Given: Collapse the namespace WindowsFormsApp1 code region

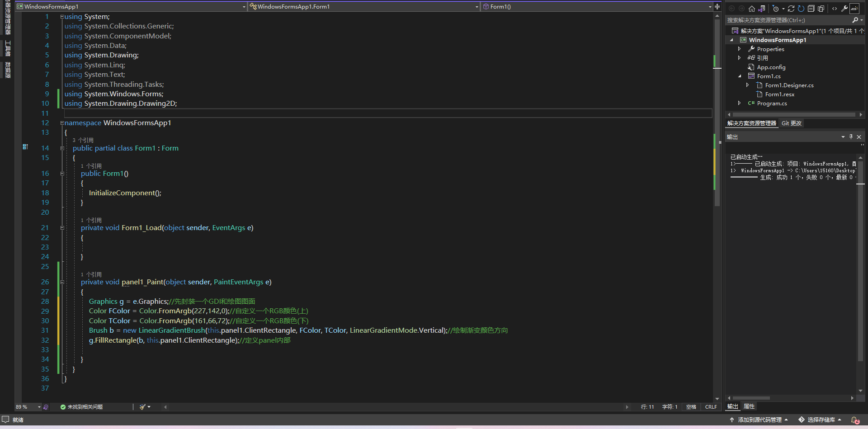Looking at the screenshot, I should click(62, 123).
